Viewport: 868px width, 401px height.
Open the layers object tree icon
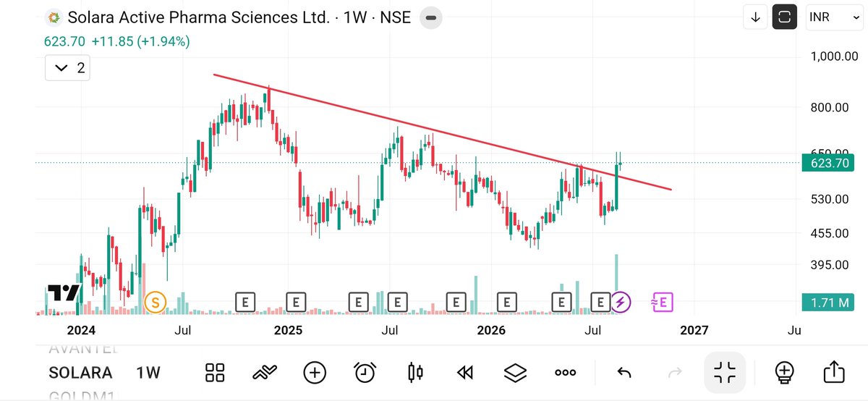(x=515, y=373)
